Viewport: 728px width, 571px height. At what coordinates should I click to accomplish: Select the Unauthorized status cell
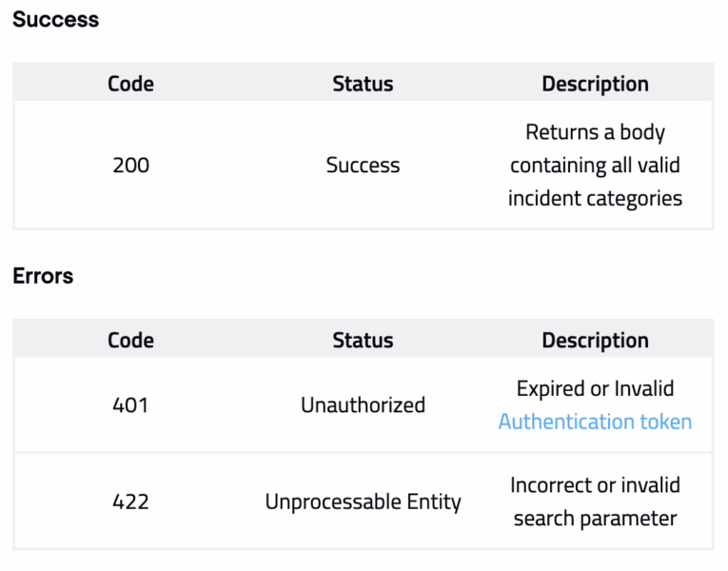coord(363,405)
